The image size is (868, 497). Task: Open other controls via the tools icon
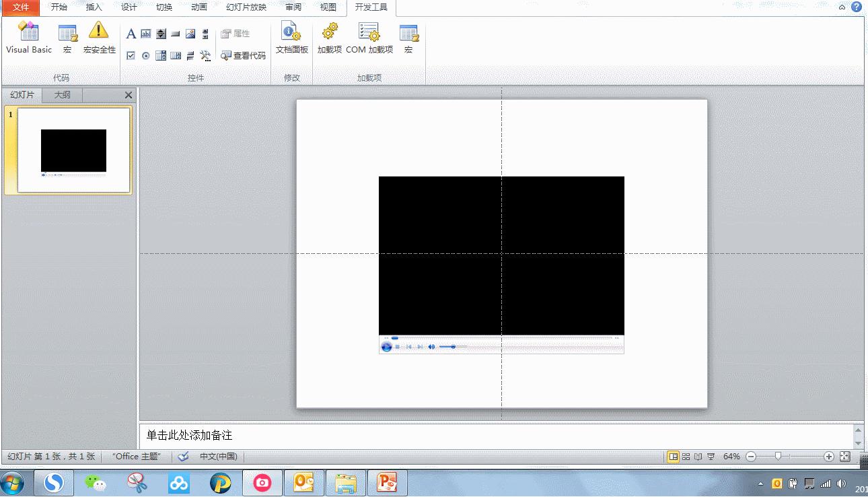(205, 55)
